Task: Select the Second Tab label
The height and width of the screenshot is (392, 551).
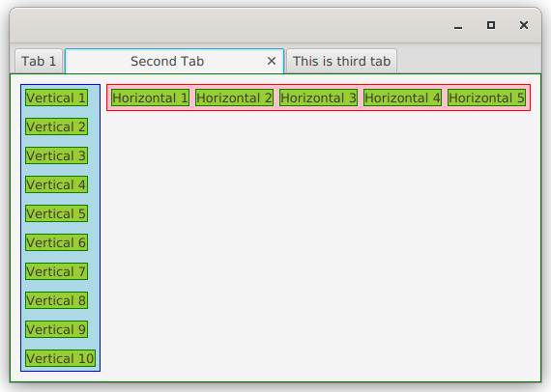Action: tap(167, 61)
